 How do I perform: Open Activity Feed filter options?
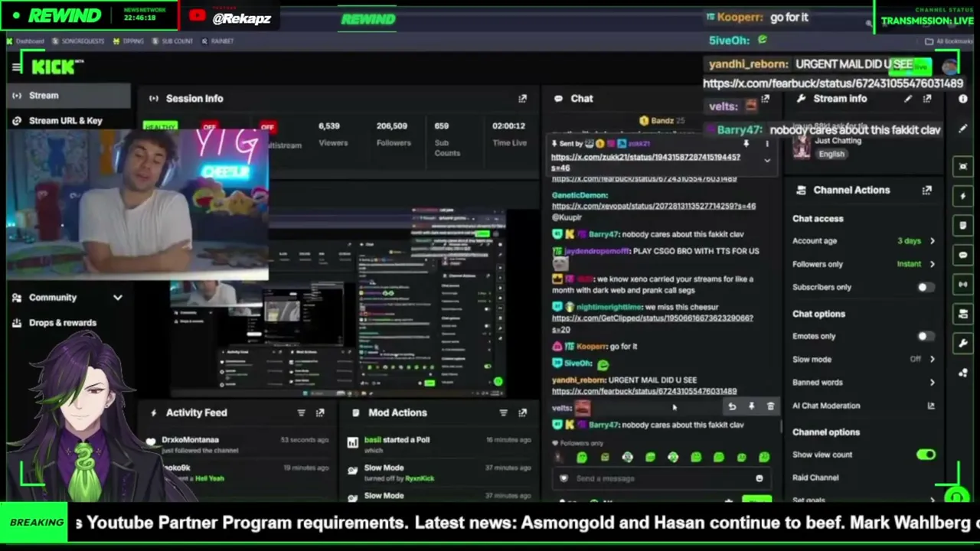(x=301, y=412)
